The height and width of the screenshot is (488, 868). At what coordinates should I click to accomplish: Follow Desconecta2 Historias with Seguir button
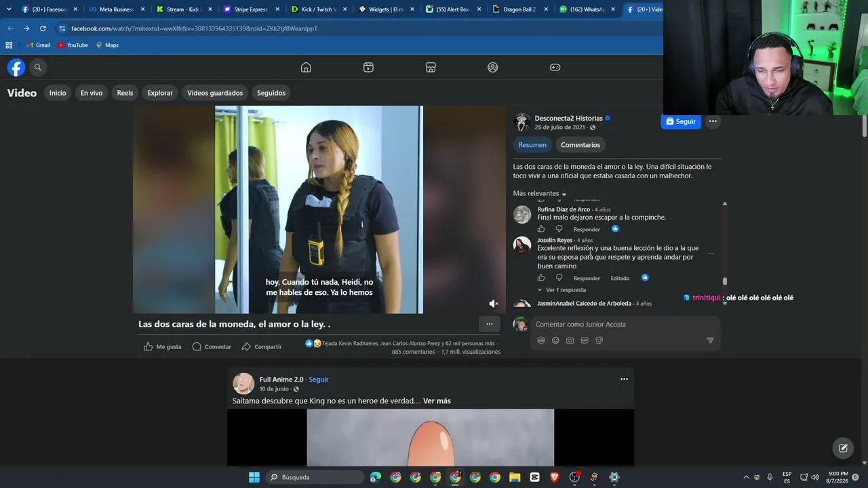click(x=681, y=121)
